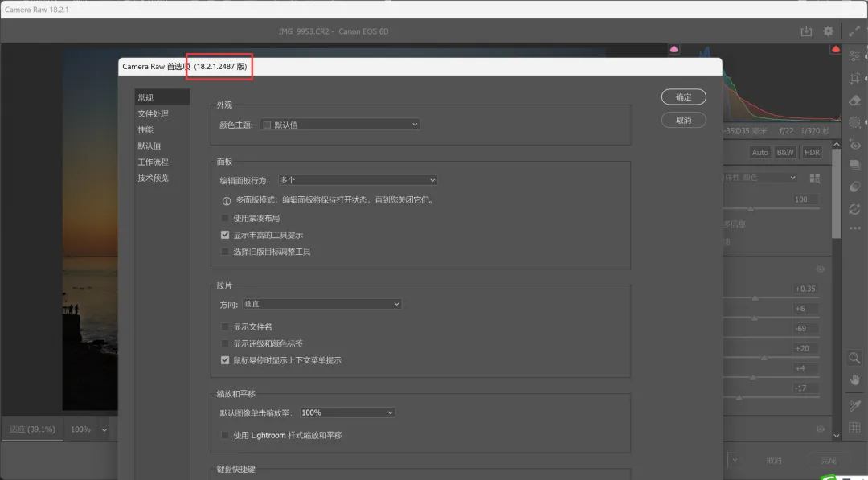Image resolution: width=868 pixels, height=480 pixels.
Task: Toggle shadow clipping warning pink triangle
Action: pos(674,49)
